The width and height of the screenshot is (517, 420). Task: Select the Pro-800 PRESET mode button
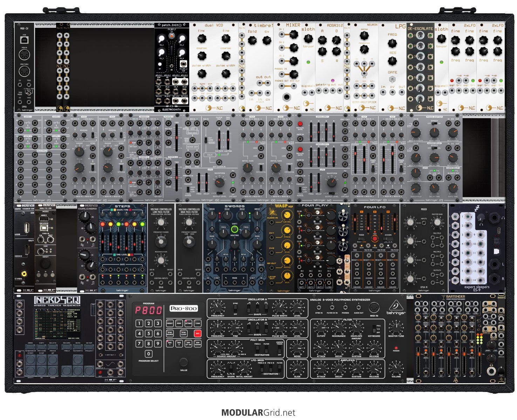(x=170, y=323)
